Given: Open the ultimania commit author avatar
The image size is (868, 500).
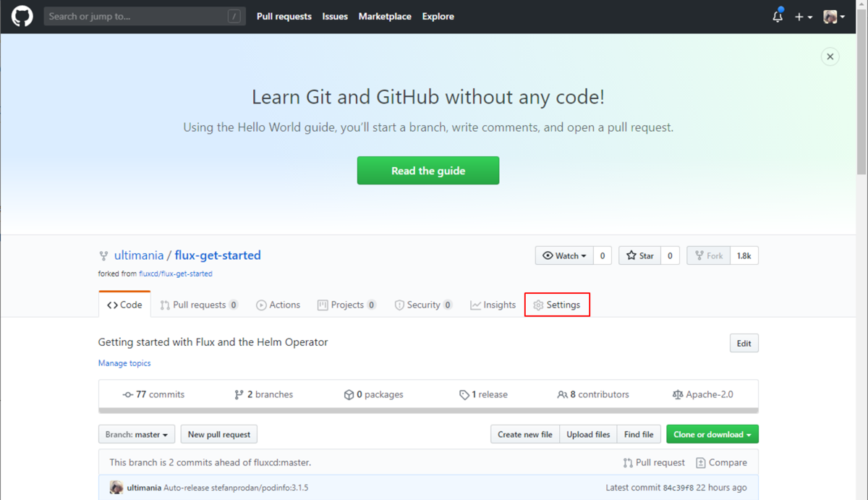Looking at the screenshot, I should tap(116, 488).
